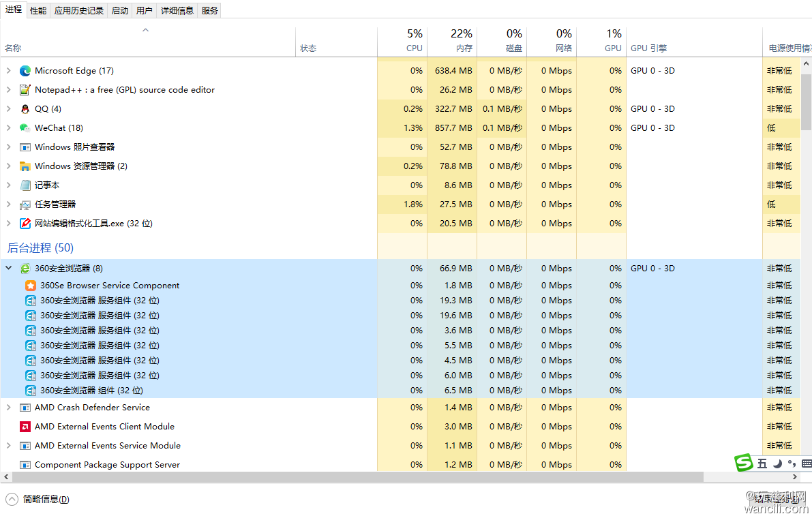This screenshot has width=812, height=516.
Task: Toggle the 五 input mode indicator
Action: click(x=762, y=464)
